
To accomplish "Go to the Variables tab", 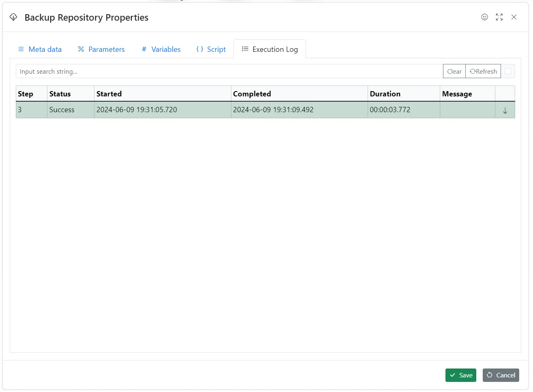I will 161,49.
